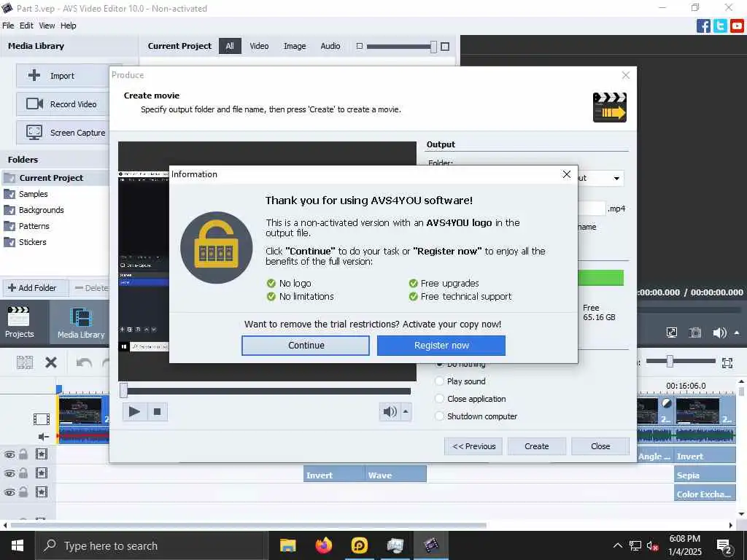Click the snapshot camera icon under preview
Image resolution: width=747 pixels, height=560 pixels.
coord(695,332)
